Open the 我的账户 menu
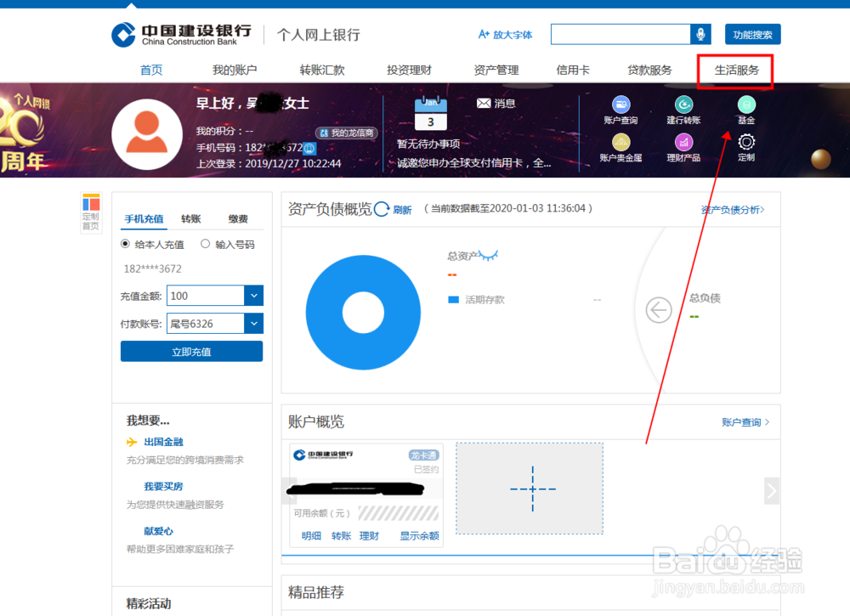This screenshot has width=850, height=616. pos(235,70)
